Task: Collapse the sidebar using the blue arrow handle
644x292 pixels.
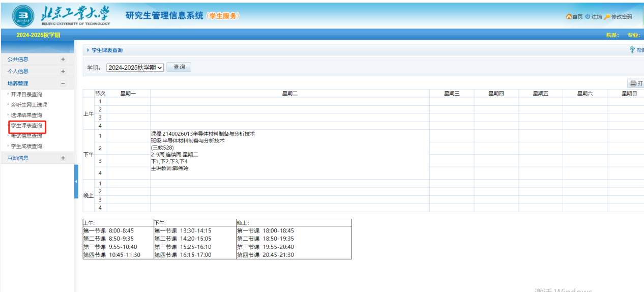Action: tap(76, 182)
